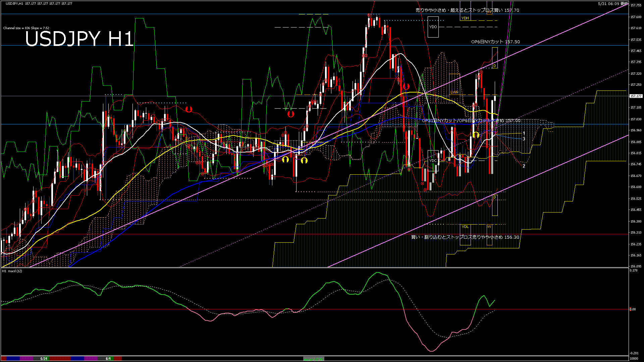Click the current price tag 157.177
The height and width of the screenshot is (362, 644).
click(x=636, y=96)
